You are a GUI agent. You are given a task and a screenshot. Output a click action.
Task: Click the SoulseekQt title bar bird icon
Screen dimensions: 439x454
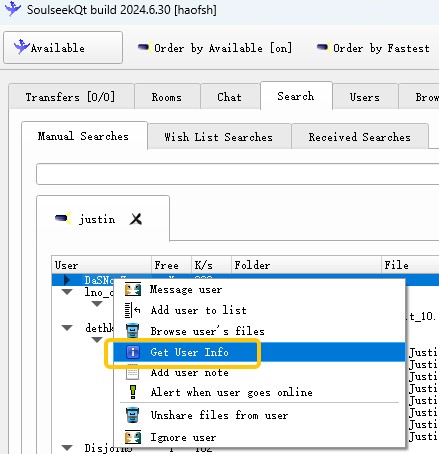click(x=13, y=9)
